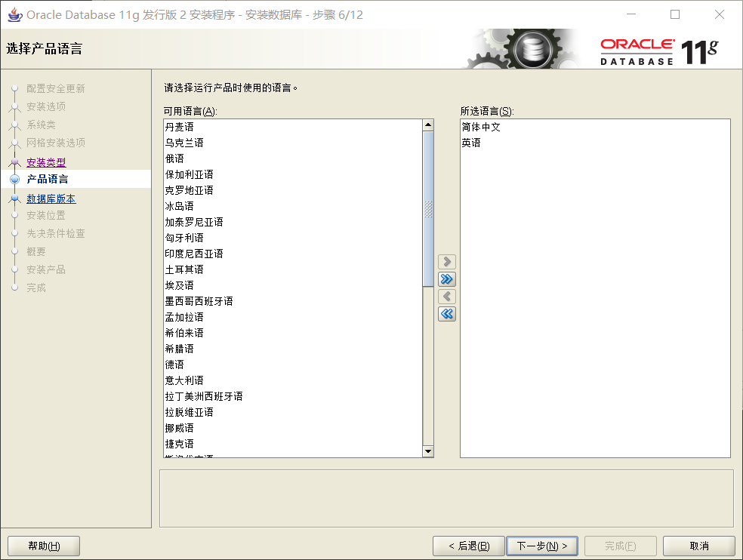This screenshot has height=560, width=743.
Task: Select 英语 in the selected languages list
Action: click(471, 143)
